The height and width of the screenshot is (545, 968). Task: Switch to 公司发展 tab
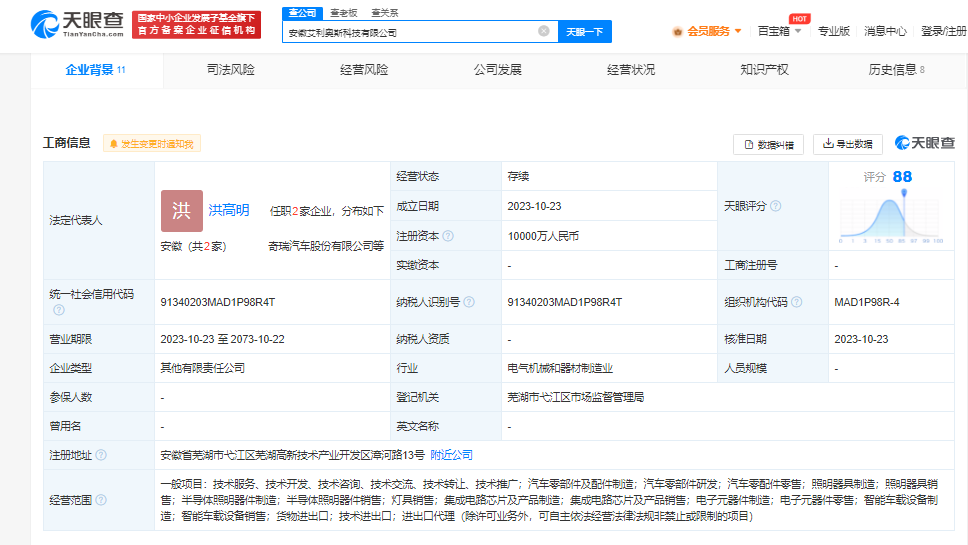click(498, 70)
